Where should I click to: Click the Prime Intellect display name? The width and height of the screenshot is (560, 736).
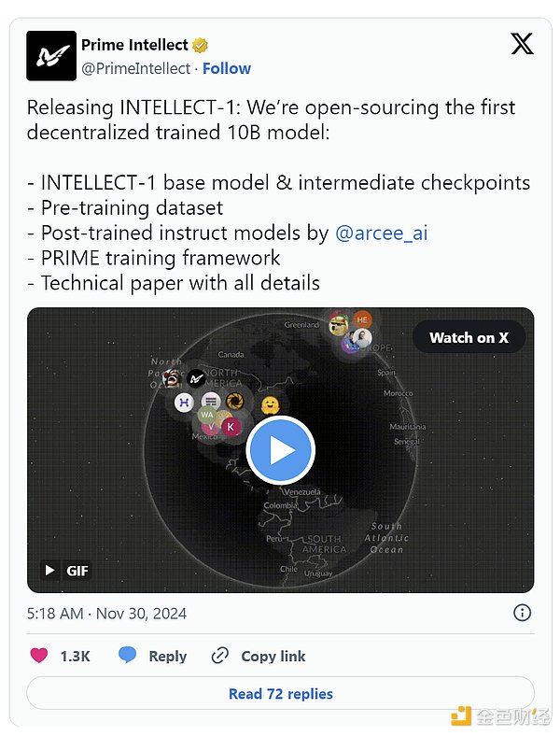point(134,45)
